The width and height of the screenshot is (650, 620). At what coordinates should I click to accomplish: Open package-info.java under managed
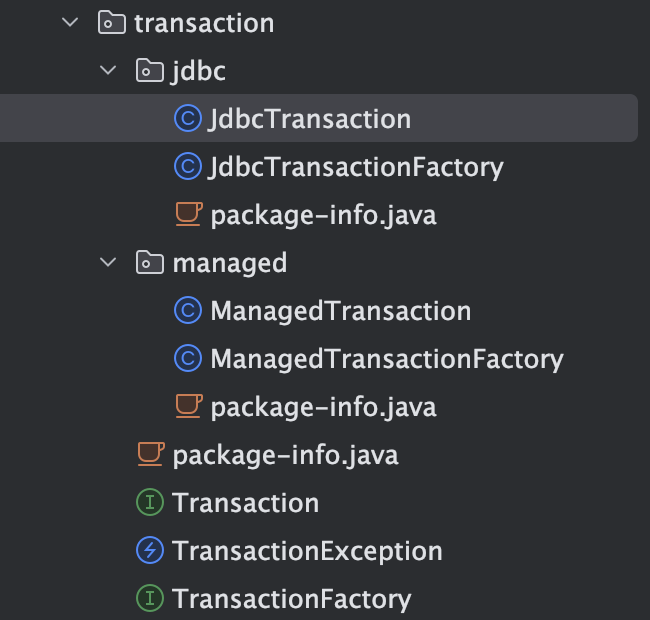pyautogui.click(x=323, y=407)
